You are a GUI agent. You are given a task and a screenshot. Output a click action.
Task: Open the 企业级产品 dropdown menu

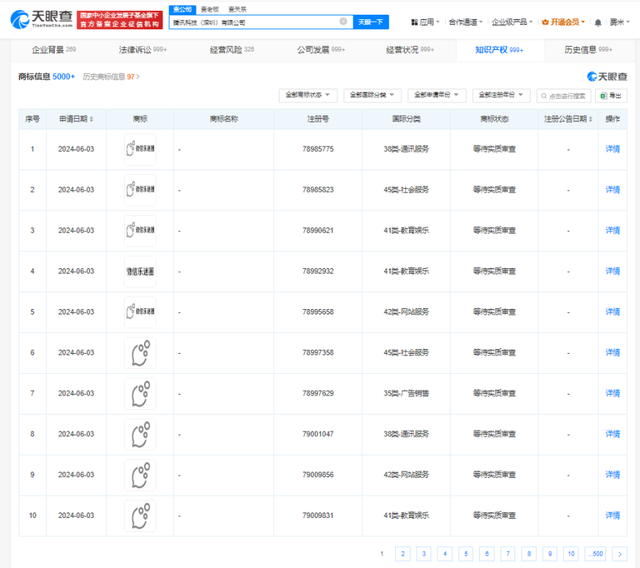click(x=512, y=22)
